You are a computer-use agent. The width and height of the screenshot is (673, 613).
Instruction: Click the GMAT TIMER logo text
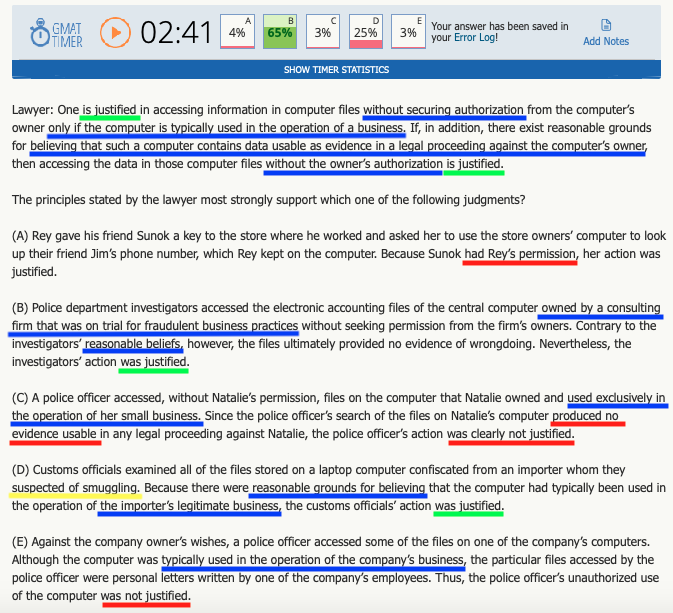[x=67, y=35]
